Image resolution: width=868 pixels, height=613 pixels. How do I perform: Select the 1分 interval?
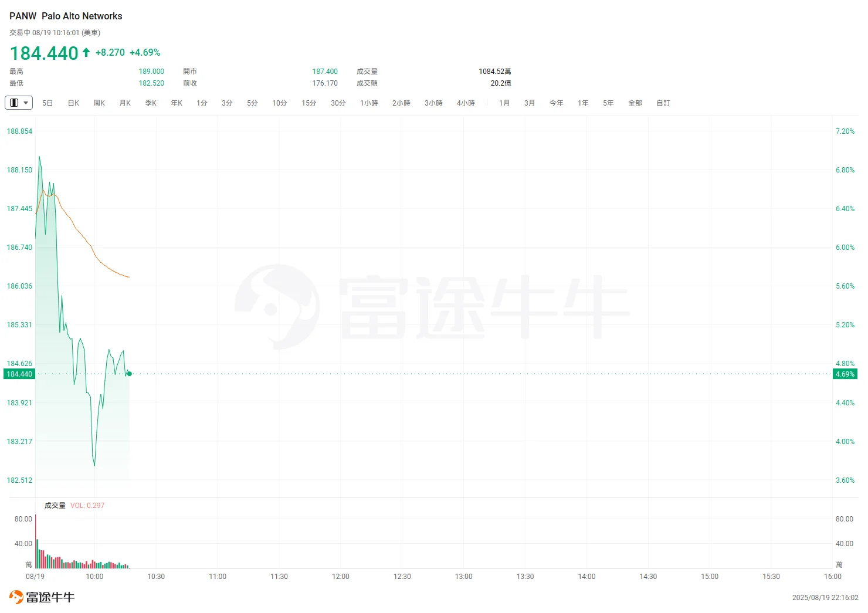coord(202,103)
